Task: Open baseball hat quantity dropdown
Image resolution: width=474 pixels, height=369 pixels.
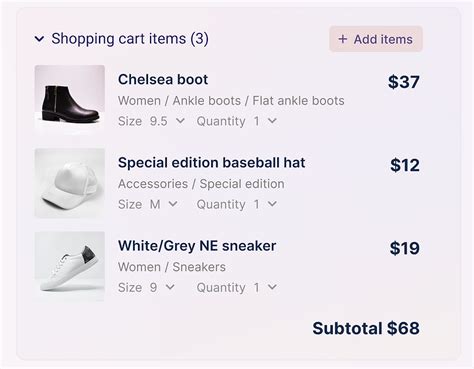Action: pyautogui.click(x=237, y=204)
